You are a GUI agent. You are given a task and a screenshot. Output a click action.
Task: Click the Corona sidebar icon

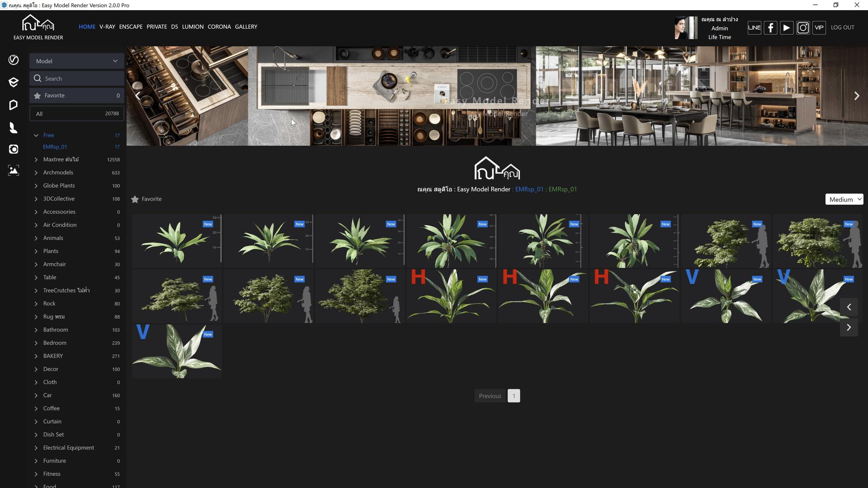pyautogui.click(x=14, y=149)
